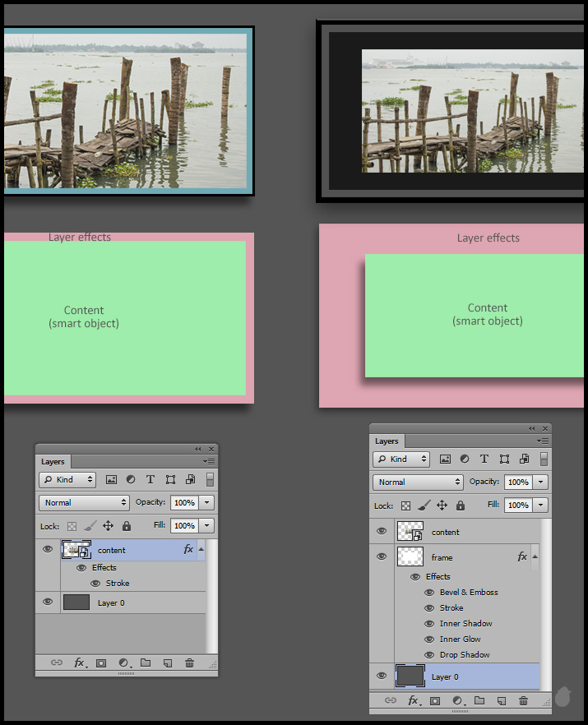This screenshot has height=725, width=588.
Task: Open Kind filter dropdown in left Layers panel
Action: 67,479
